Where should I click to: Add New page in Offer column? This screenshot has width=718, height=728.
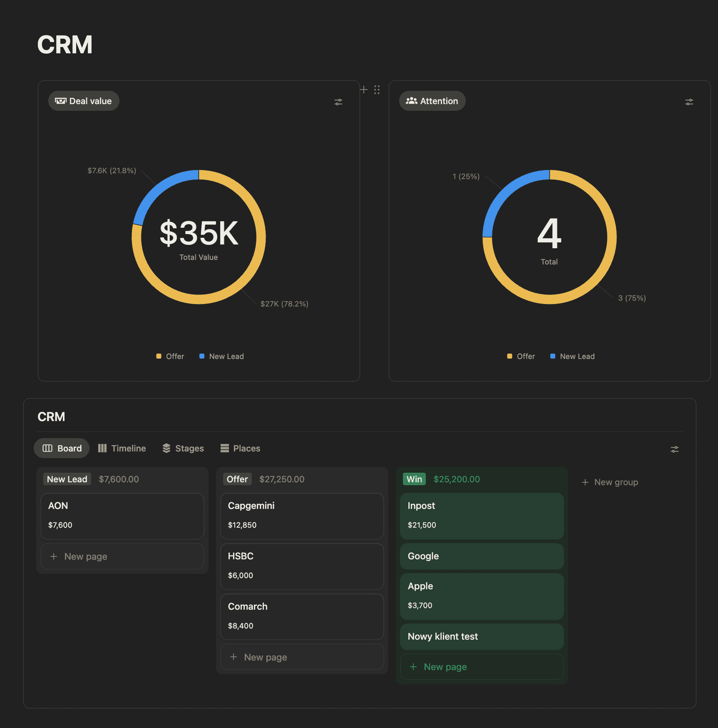[302, 657]
